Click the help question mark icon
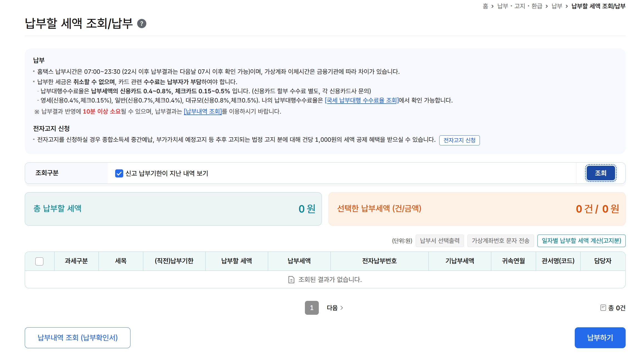Viewport: 644px width, 356px height. pos(142,24)
